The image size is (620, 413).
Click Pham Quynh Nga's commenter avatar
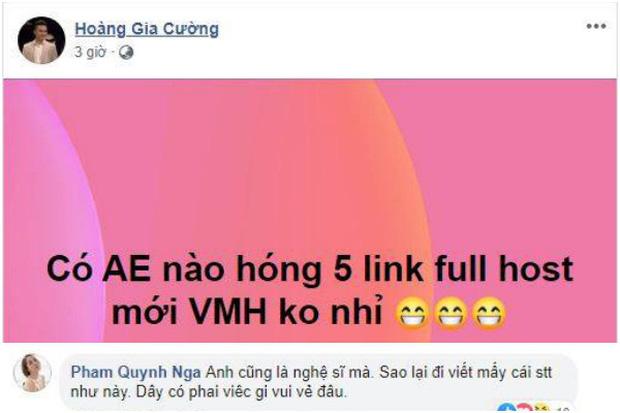[x=32, y=373]
